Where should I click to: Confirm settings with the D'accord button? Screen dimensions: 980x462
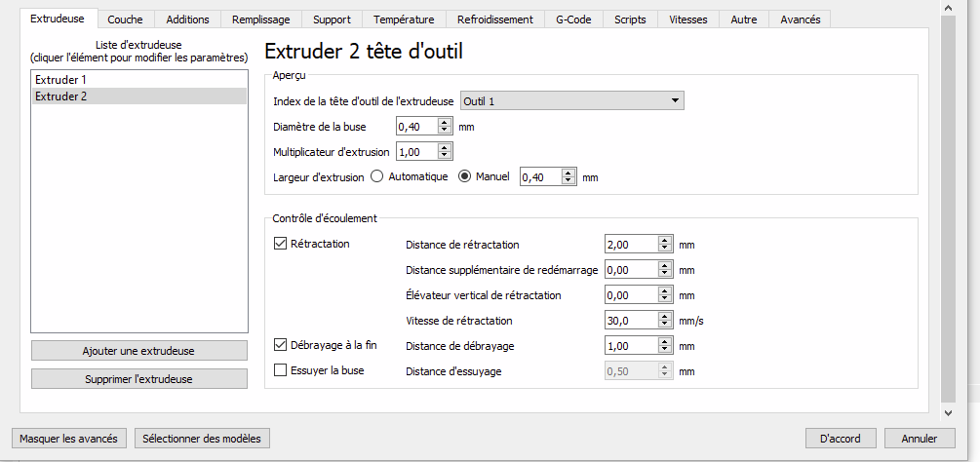click(841, 439)
